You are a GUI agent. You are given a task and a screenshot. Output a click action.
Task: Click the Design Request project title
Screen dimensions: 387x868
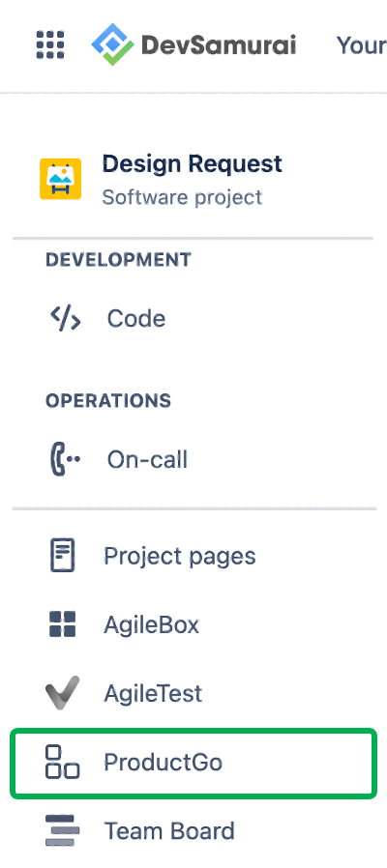click(x=193, y=164)
